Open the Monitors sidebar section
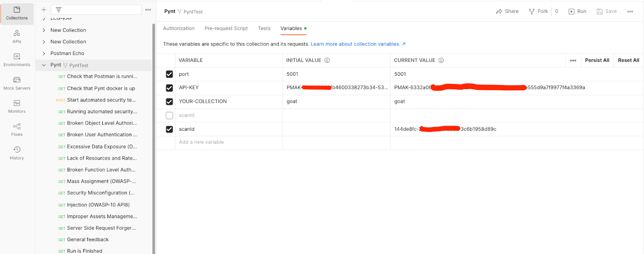 coord(17,107)
